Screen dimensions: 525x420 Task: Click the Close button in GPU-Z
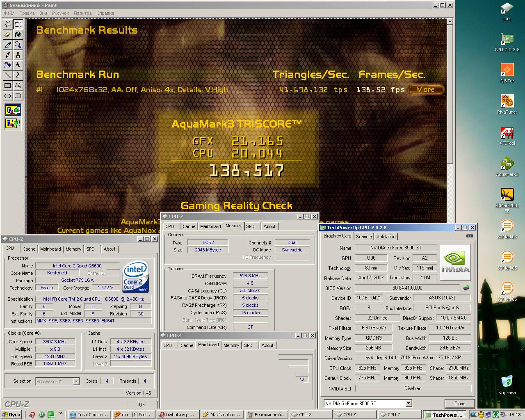coord(460,404)
